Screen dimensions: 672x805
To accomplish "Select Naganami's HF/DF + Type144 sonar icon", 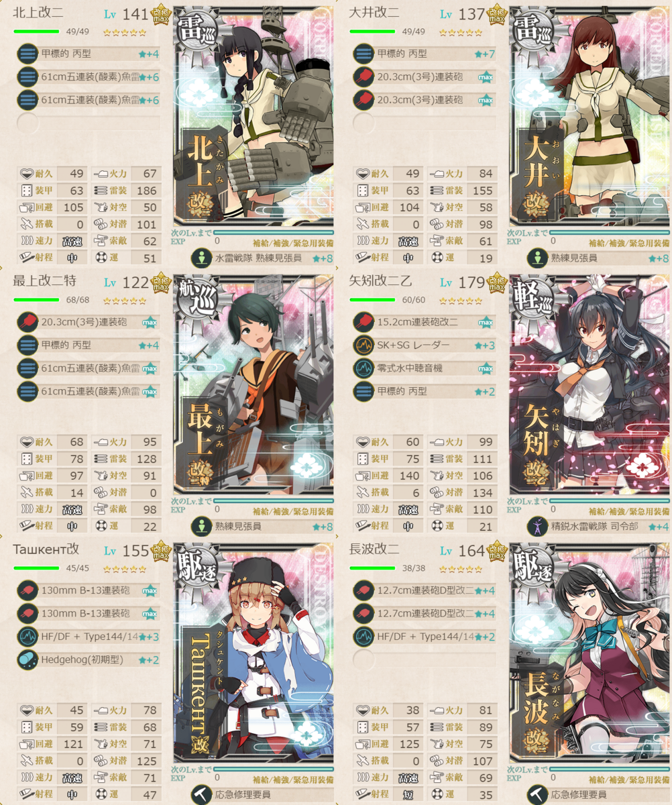I will [363, 637].
